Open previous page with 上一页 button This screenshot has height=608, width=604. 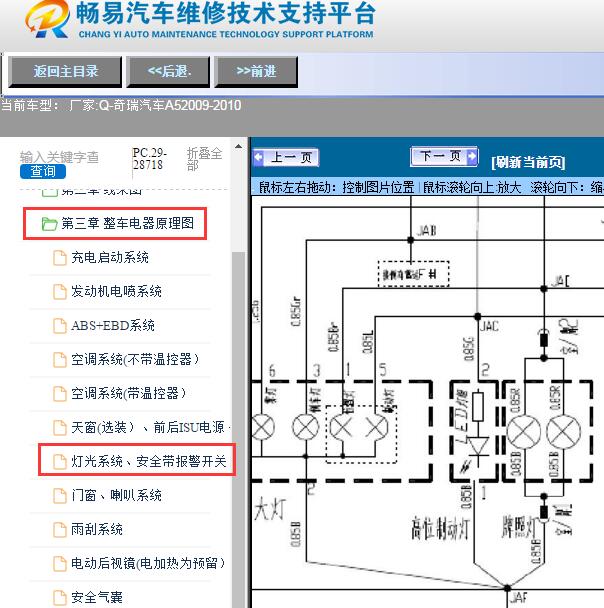click(286, 157)
